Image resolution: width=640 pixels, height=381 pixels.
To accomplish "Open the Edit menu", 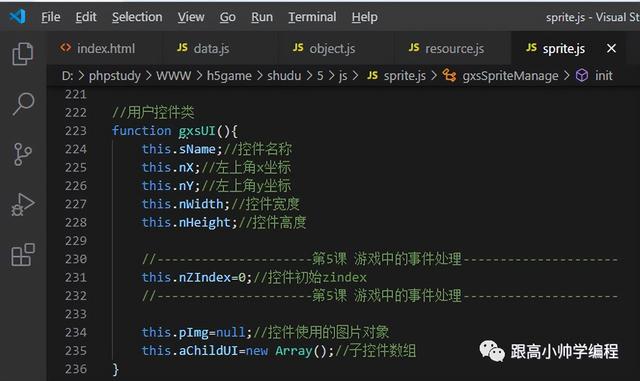I will [x=86, y=17].
